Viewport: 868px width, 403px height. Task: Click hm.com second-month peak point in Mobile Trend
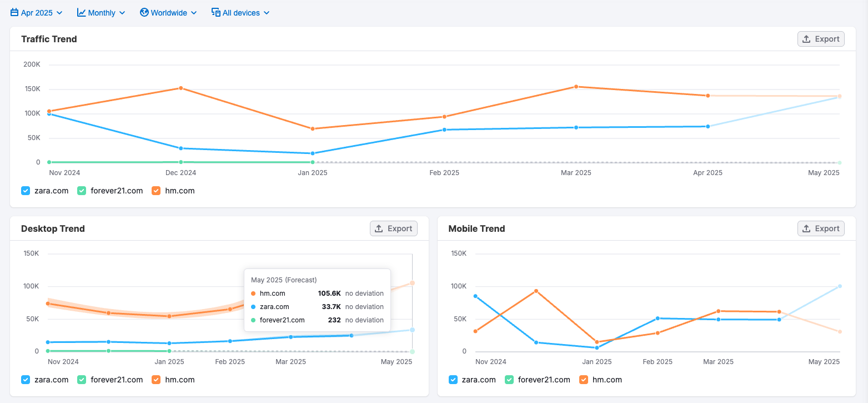pos(536,291)
